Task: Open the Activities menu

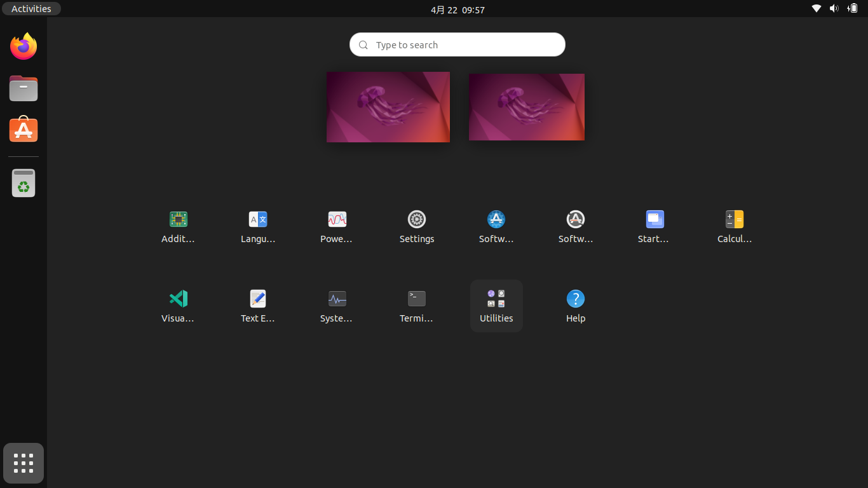Action: [31, 8]
